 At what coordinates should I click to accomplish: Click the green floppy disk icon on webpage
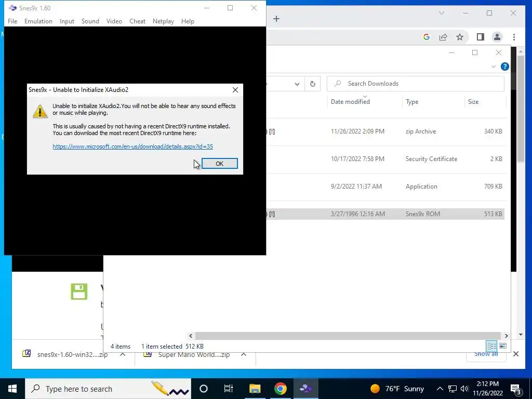point(79,291)
